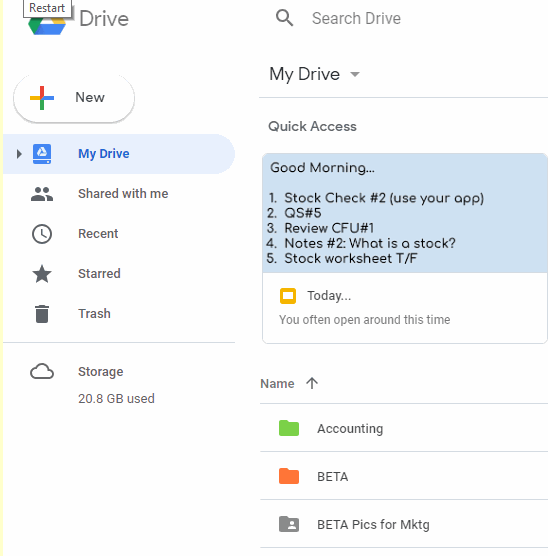Select the BETA folder name
This screenshot has height=556, width=548.
[333, 477]
